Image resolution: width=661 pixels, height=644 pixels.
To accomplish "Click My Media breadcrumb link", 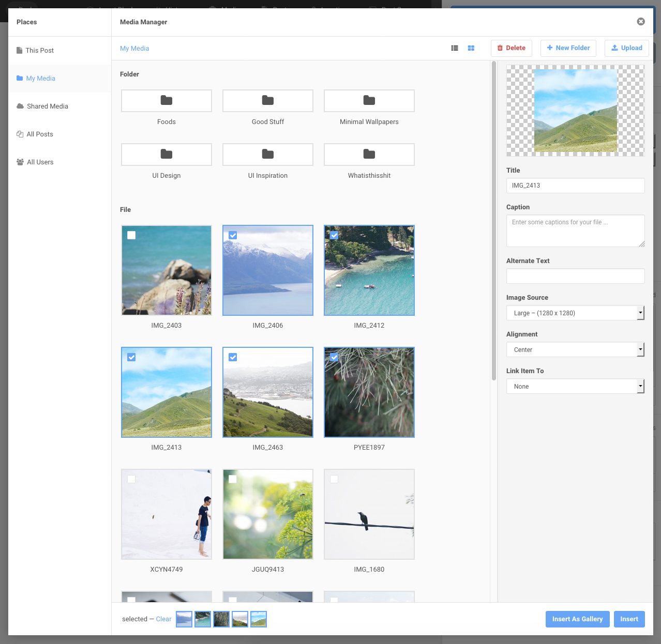I will click(x=134, y=49).
